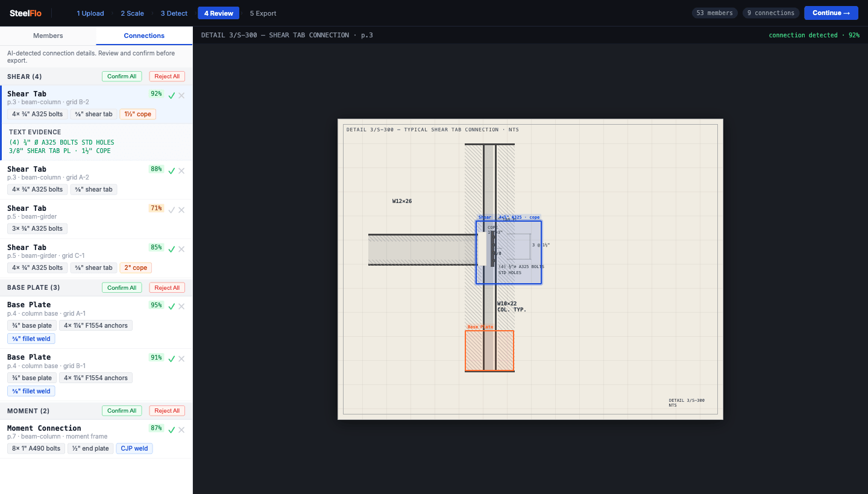Image resolution: width=868 pixels, height=494 pixels.
Task: Select the Shear Tab at grid A-2
Action: coord(96,180)
